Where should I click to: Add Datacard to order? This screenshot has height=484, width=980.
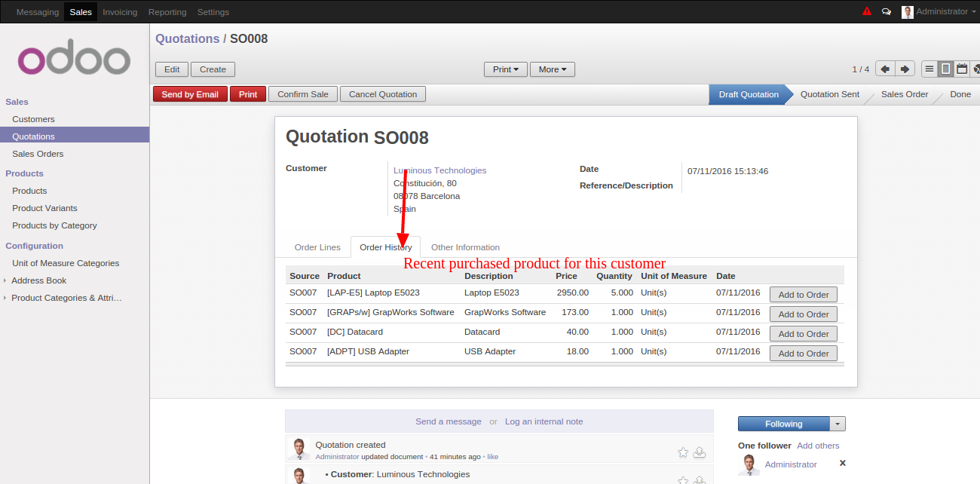(x=804, y=334)
